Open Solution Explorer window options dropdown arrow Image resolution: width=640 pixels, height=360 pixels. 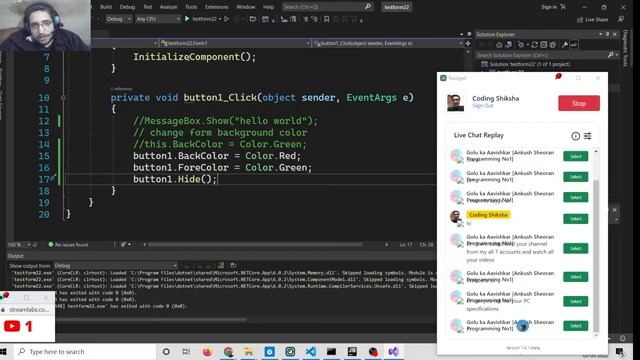click(600, 35)
